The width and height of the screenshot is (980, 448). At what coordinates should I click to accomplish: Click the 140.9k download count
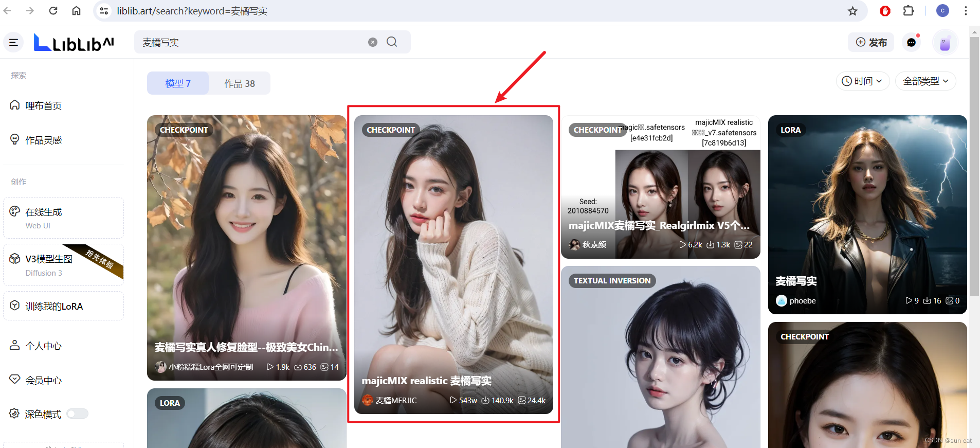497,400
